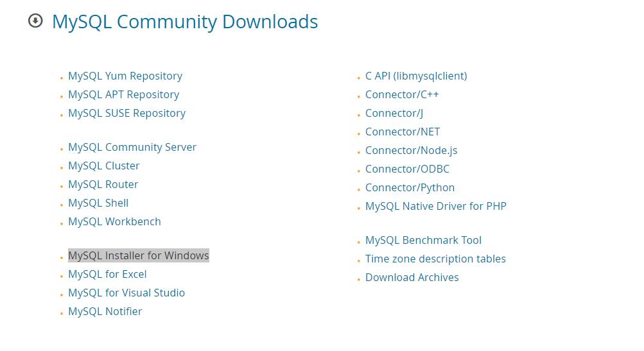The image size is (644, 351).
Task: Select Connector/C++ download link
Action: click(402, 94)
